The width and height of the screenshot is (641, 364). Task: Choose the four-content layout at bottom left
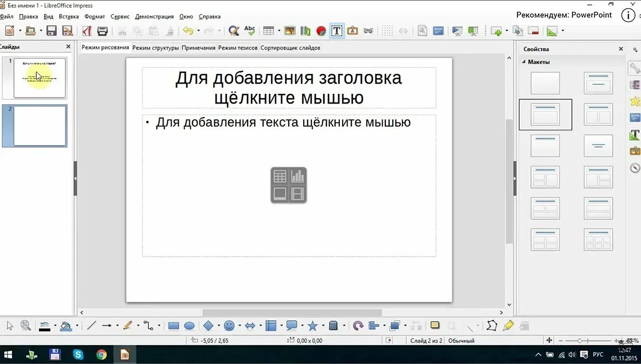point(545,239)
